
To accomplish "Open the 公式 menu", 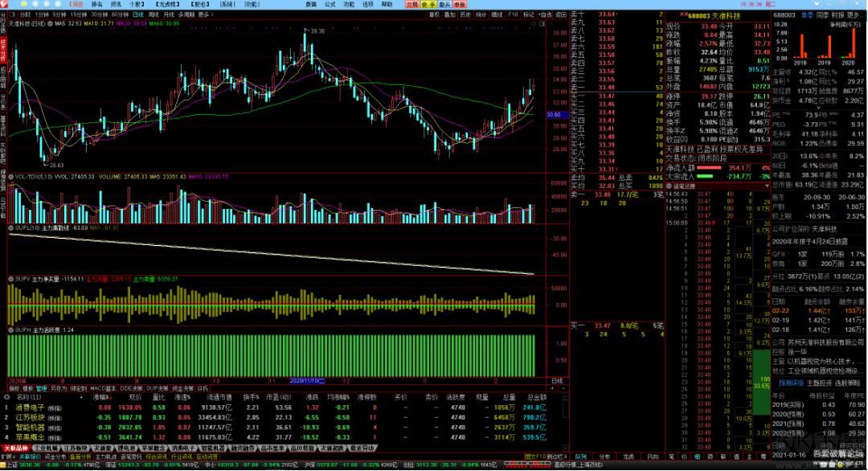I will [x=330, y=4].
